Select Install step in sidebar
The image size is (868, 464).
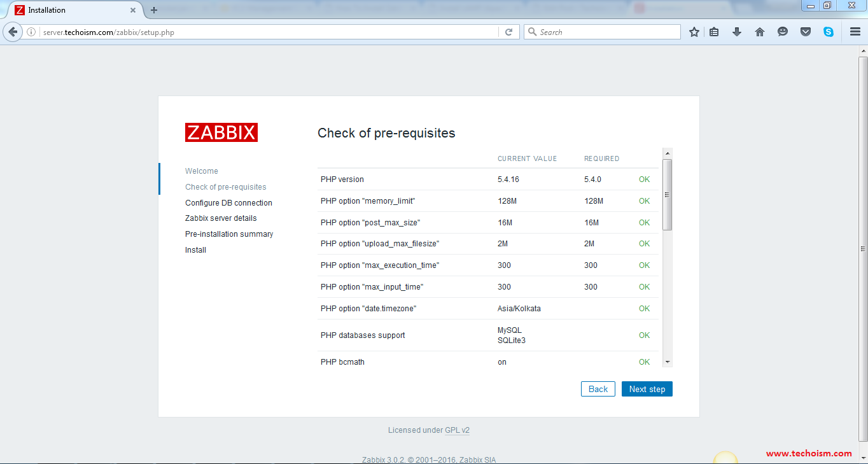point(195,250)
